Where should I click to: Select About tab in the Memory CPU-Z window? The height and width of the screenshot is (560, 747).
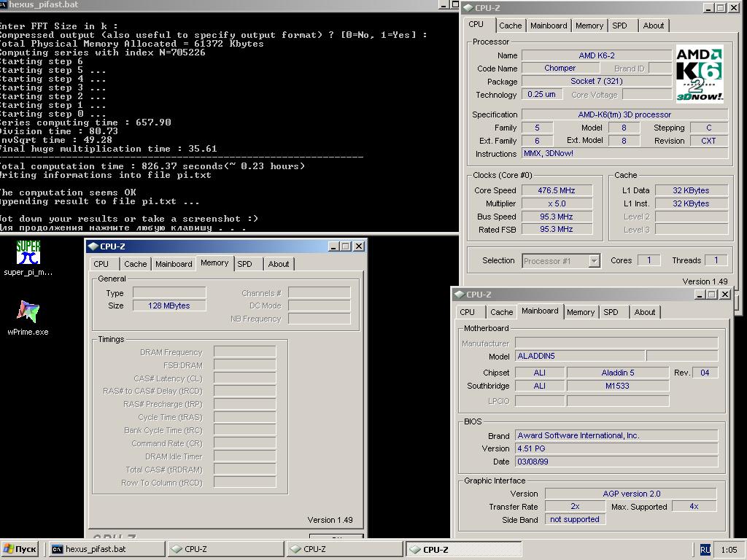(x=278, y=264)
